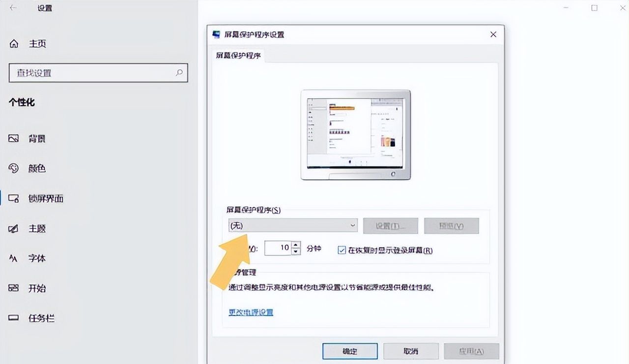Click the 分钟 label

tap(314, 249)
